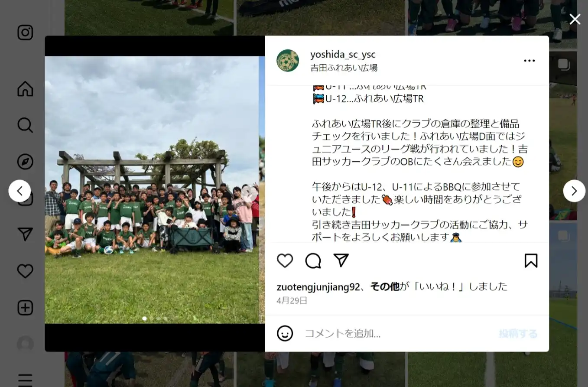588x387 pixels.
Task: Open location 吉田ふれあい広場
Action: (x=344, y=68)
